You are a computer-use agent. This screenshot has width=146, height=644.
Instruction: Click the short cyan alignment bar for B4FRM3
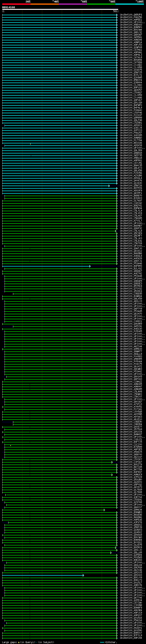pos(46,266)
